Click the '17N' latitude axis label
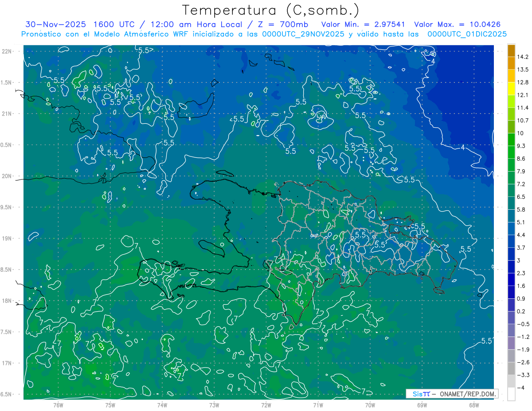 [x=7, y=363]
